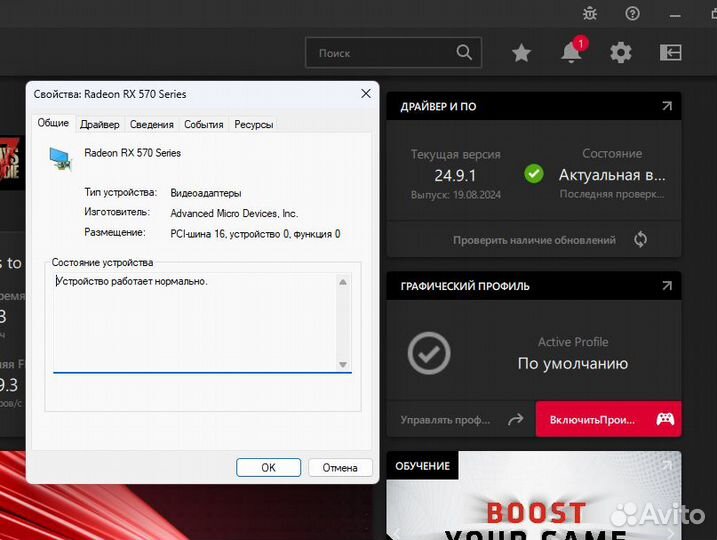The height and width of the screenshot is (540, 717).
Task: Open the settings gear icon
Action: [621, 53]
